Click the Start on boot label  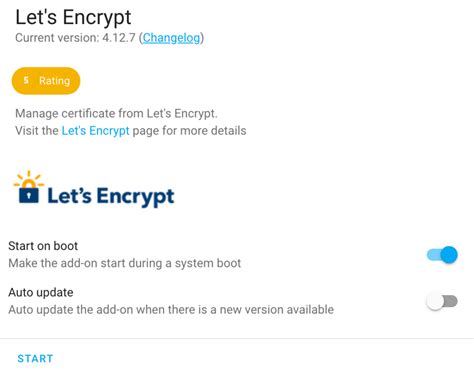click(x=43, y=246)
